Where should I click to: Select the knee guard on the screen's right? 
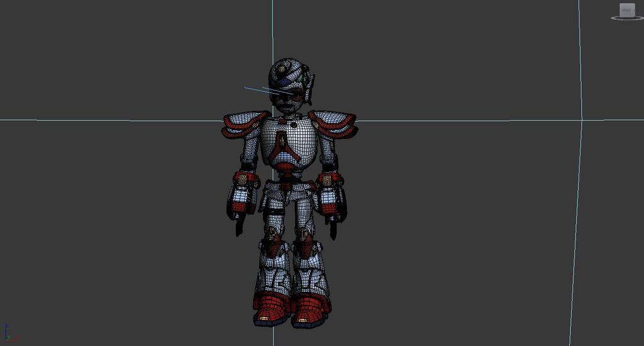(x=304, y=243)
